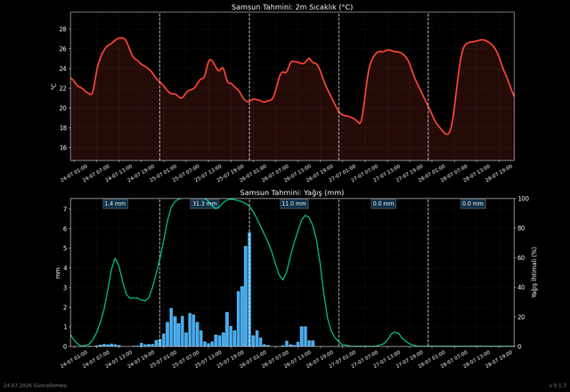Click the '80' tick on probability axis

coord(522,228)
